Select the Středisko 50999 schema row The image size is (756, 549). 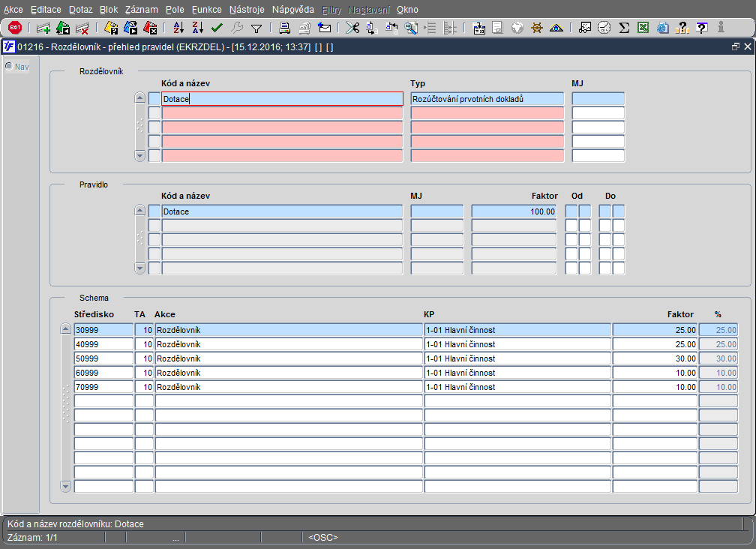103,358
